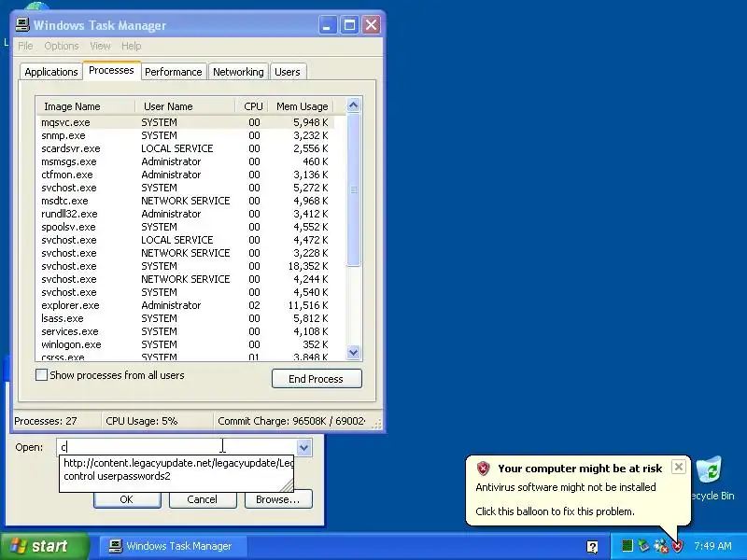Click the process list scrollbar thumb
The height and width of the screenshot is (560, 747).
(353, 190)
